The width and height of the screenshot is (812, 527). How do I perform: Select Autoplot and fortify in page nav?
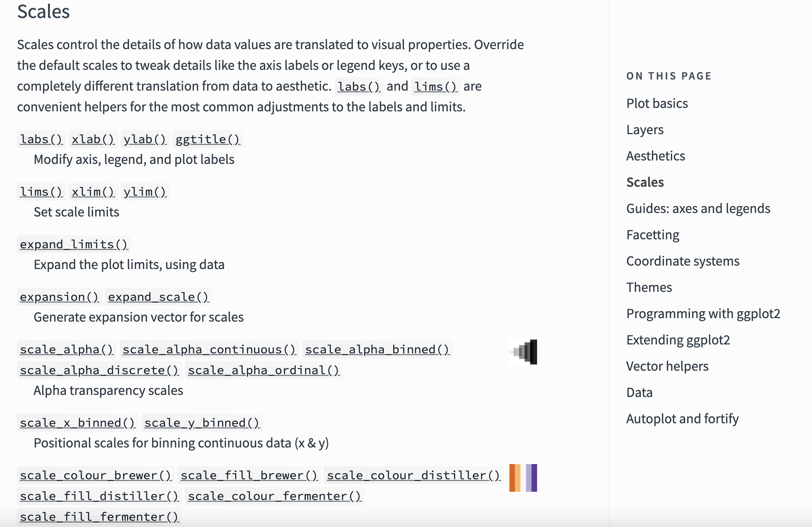point(682,419)
